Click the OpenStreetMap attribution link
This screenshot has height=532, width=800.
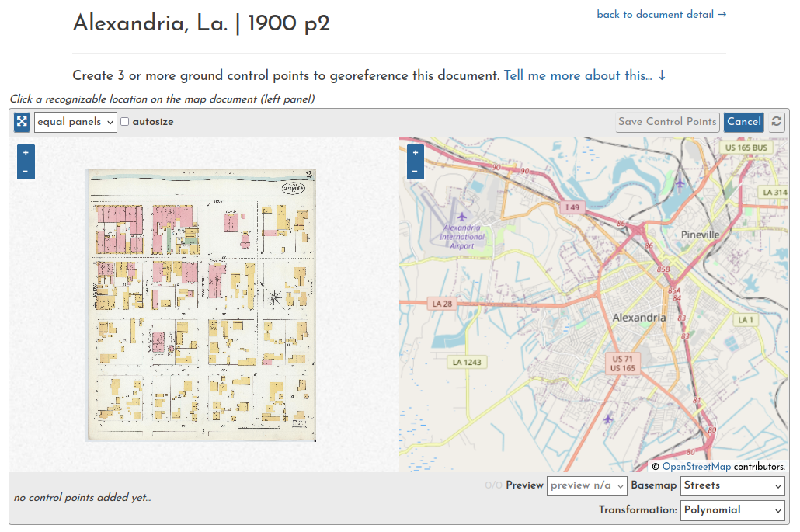[696, 466]
